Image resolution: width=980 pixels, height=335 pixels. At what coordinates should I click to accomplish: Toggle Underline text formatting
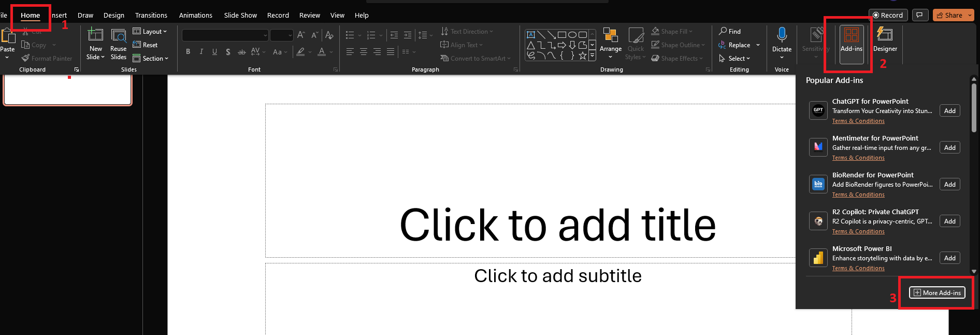point(214,52)
